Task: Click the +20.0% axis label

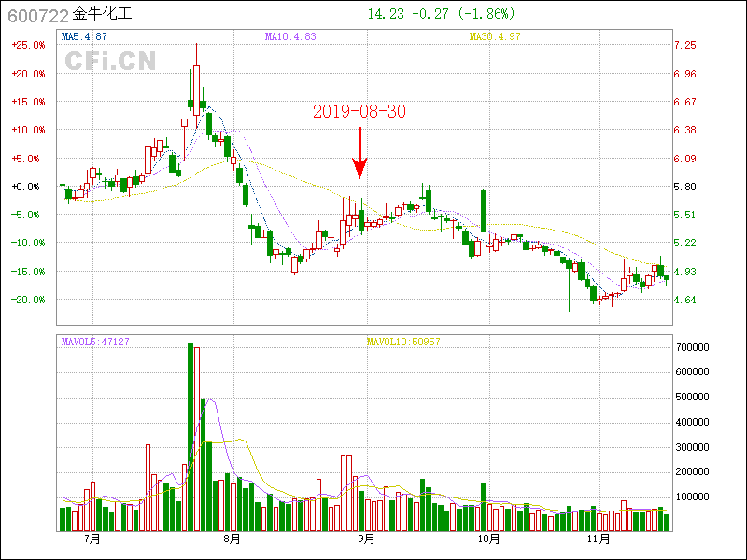Action: pyautogui.click(x=29, y=74)
